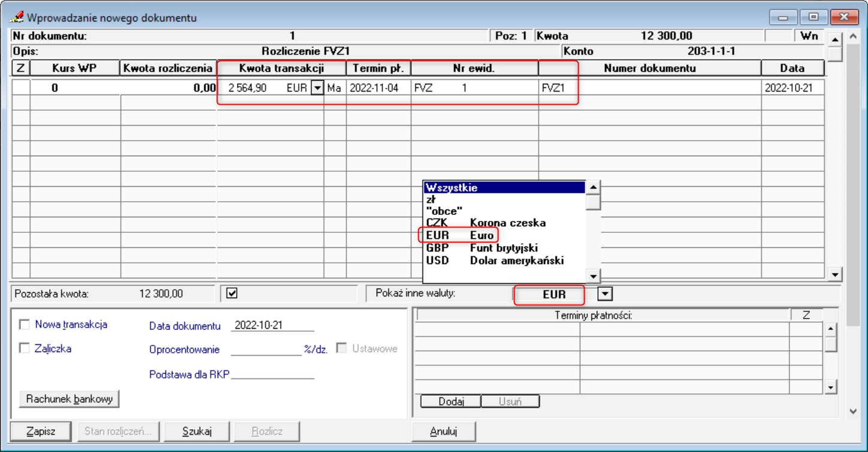Click the Stan rozliczeń button
Screen dimensions: 868x452
click(118, 431)
